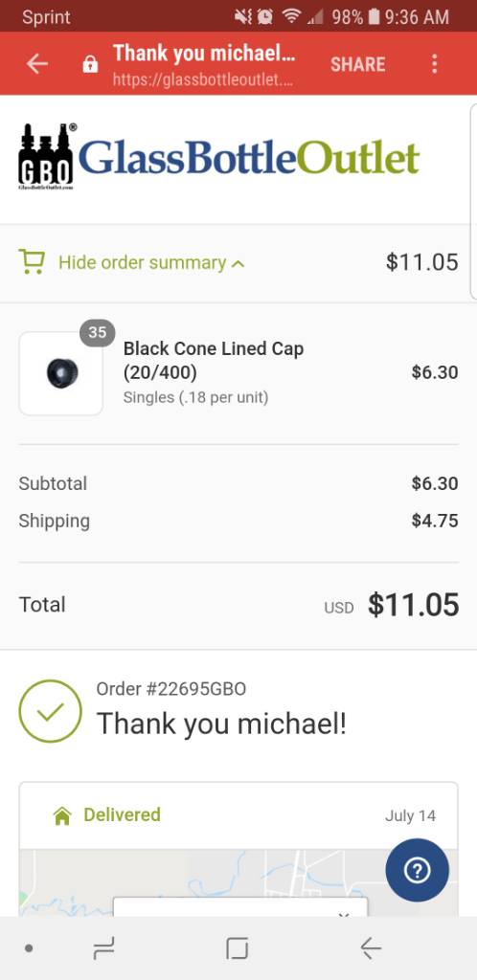Tap SHARE in the header bar

pos(357,64)
